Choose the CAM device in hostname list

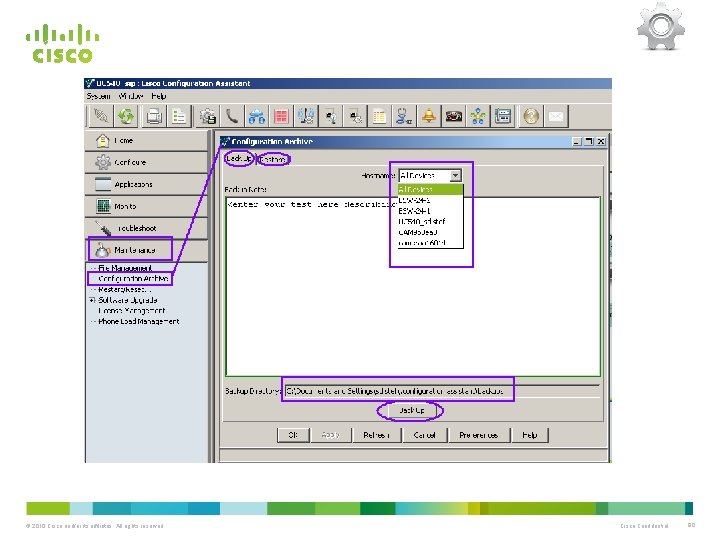(x=431, y=232)
